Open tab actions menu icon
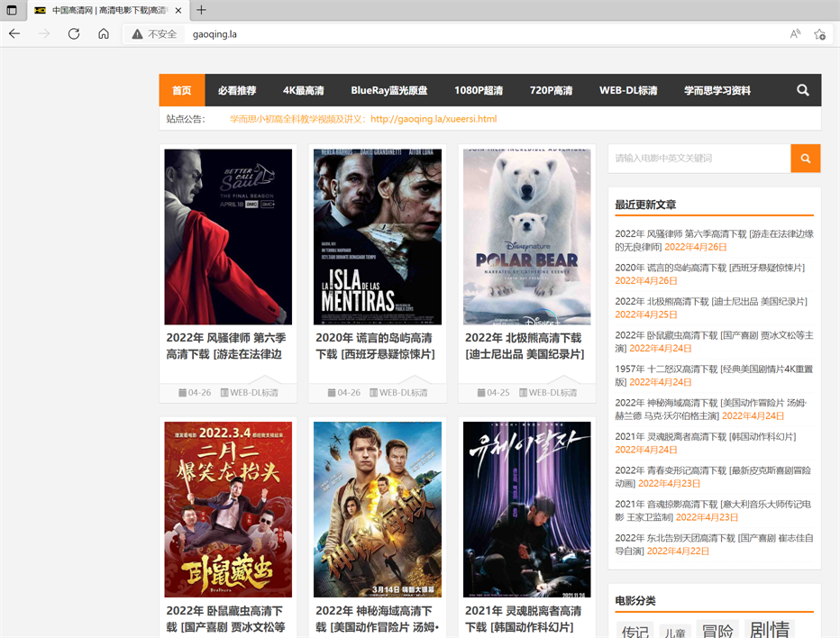 tap(11, 10)
